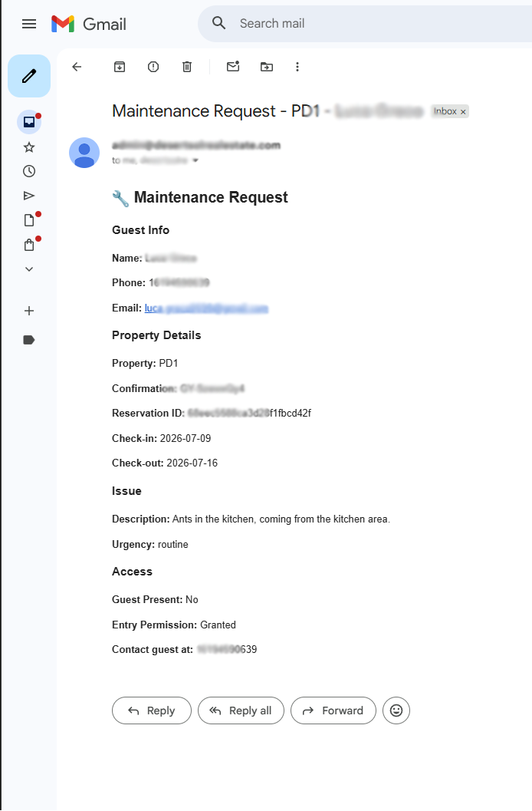Mark the email as unread
532x811 pixels.
coord(233,67)
